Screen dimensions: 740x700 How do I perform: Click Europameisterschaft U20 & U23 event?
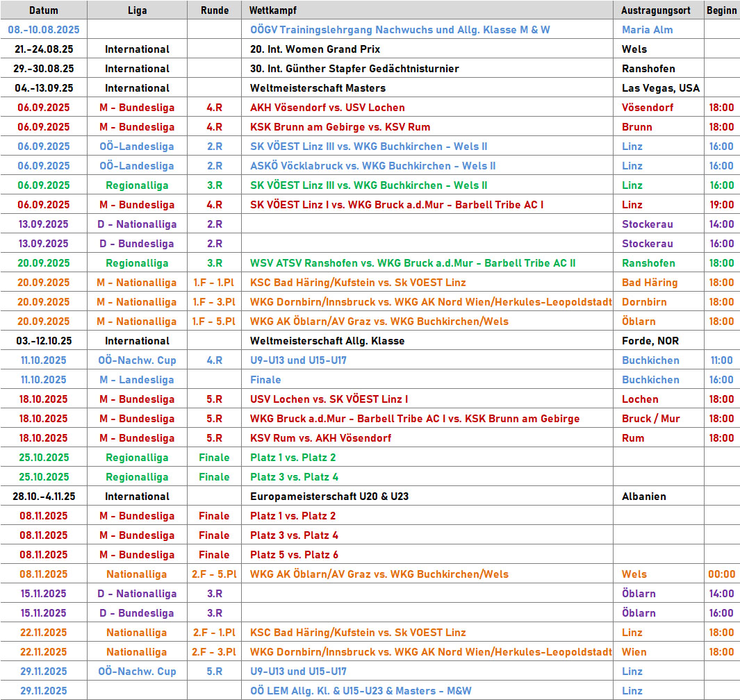329,497
